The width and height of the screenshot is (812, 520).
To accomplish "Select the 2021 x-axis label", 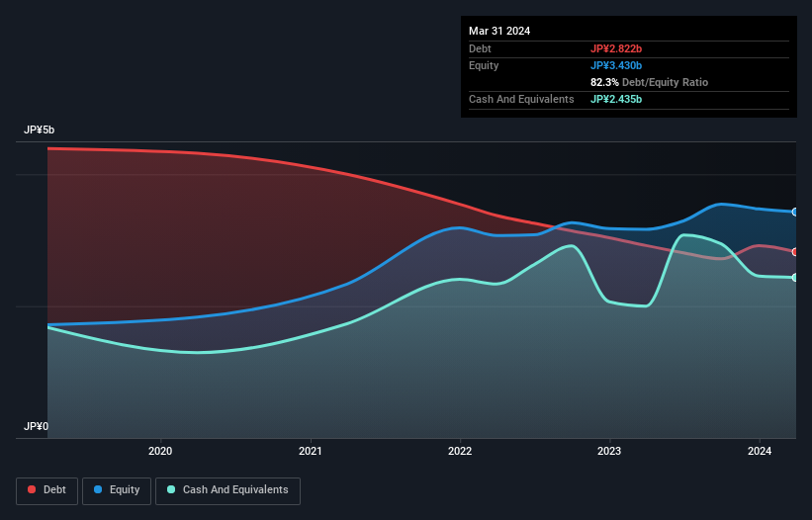I will tap(311, 451).
